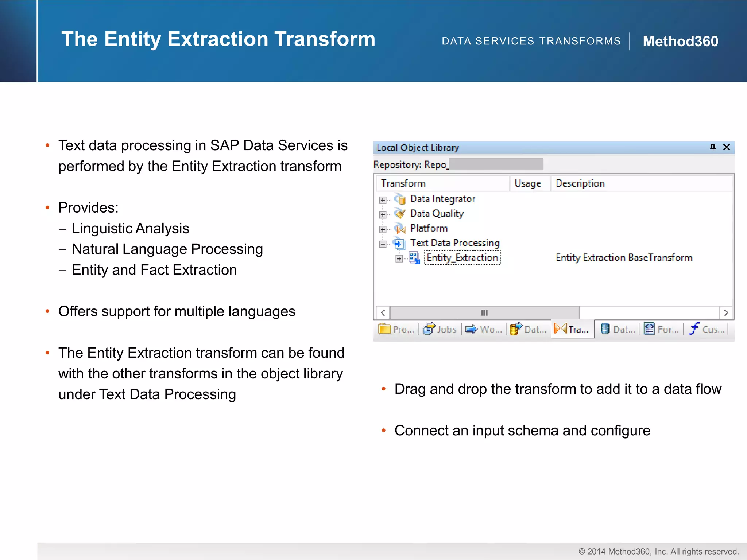Click the Text Data Processing icon
Viewport: 747px width, 560px height.
click(x=400, y=244)
